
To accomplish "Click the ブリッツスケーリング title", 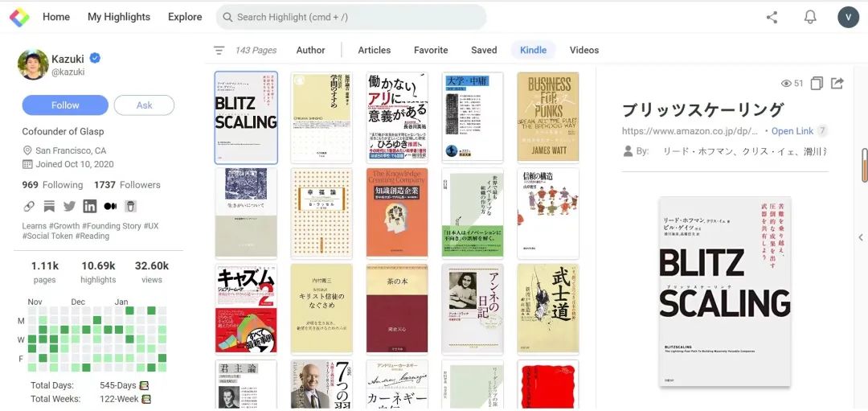I will (x=703, y=109).
